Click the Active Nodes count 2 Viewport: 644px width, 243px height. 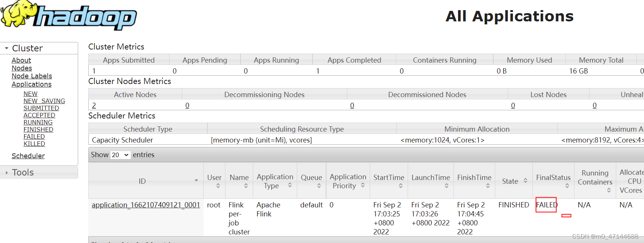[94, 106]
